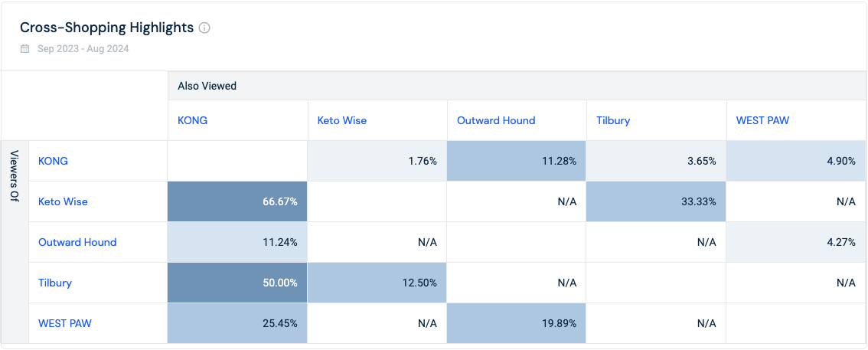This screenshot has height=350, width=868.
Task: Click the Sep 2023 - Aug 2024 date range
Action: pyautogui.click(x=83, y=49)
